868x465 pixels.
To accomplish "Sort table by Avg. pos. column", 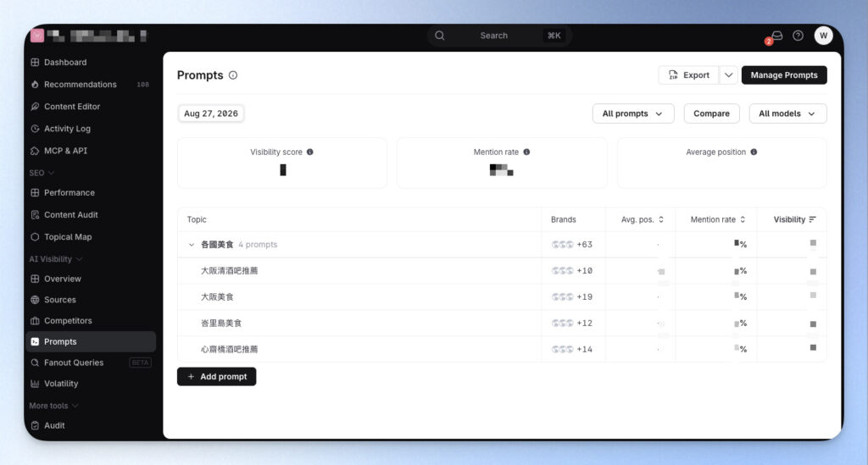I will point(643,220).
